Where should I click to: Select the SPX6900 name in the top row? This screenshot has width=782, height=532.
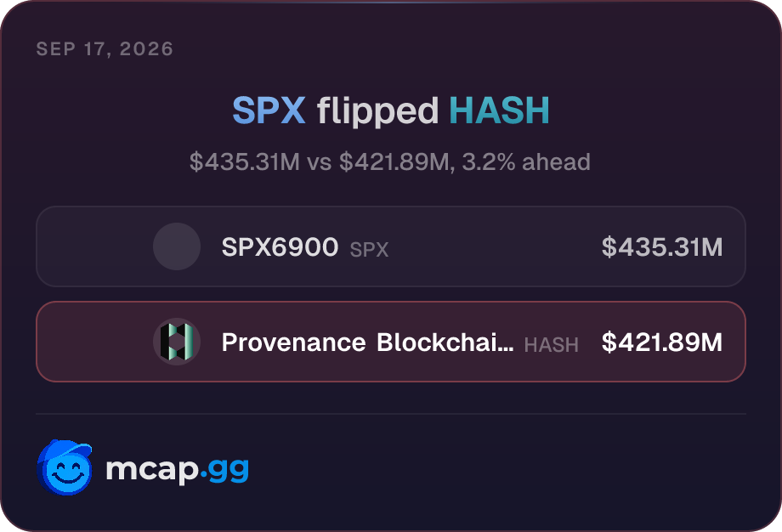280,246
